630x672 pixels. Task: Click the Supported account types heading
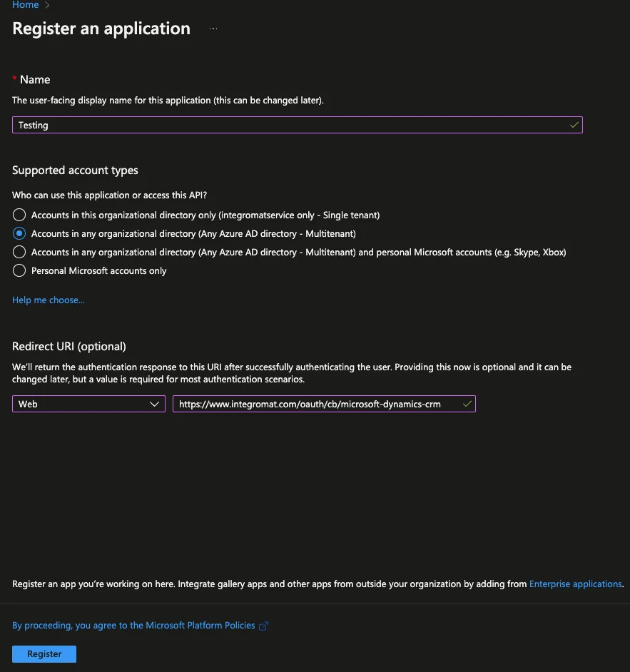click(x=75, y=170)
